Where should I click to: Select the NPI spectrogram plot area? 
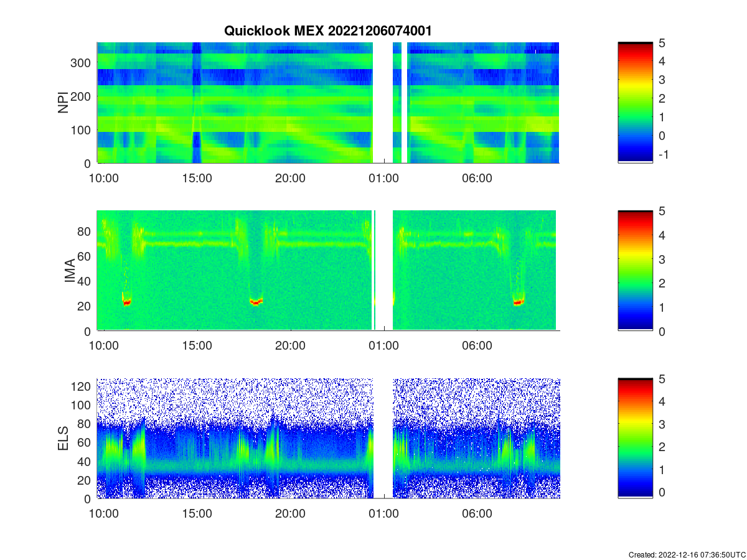click(328, 103)
